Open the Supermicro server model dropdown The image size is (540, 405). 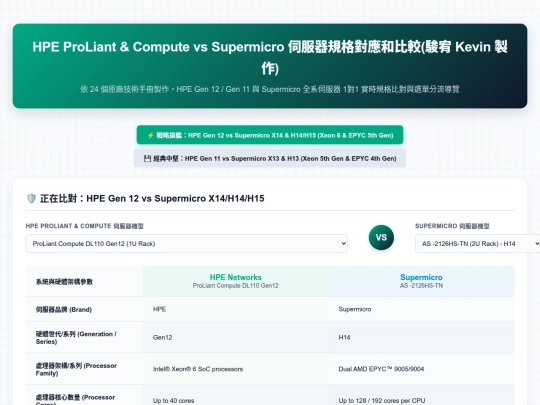[478, 243]
